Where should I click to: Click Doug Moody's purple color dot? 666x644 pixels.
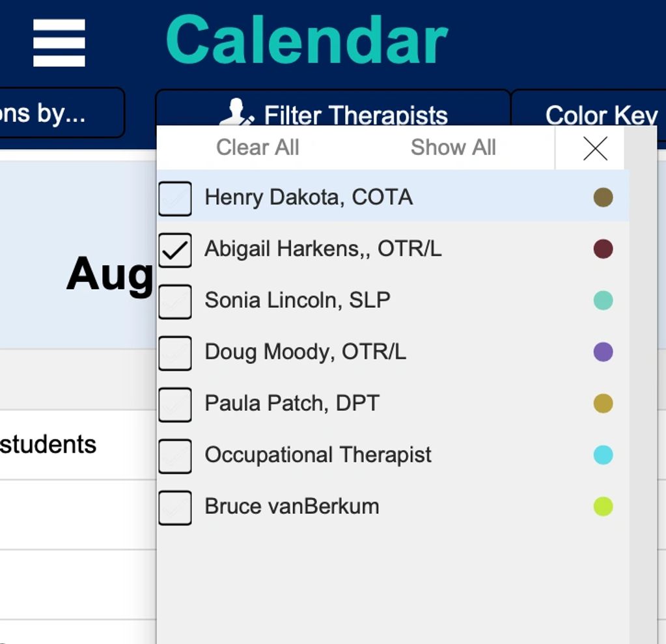(603, 352)
